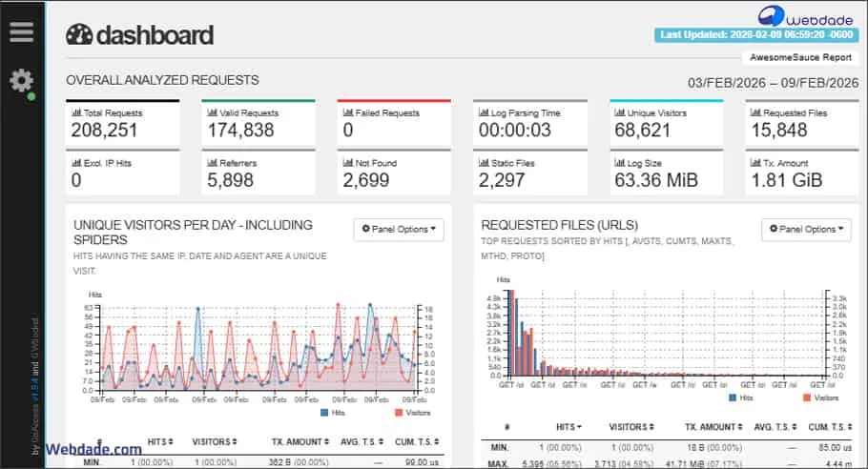Open the settings gear in sidebar

click(x=21, y=81)
